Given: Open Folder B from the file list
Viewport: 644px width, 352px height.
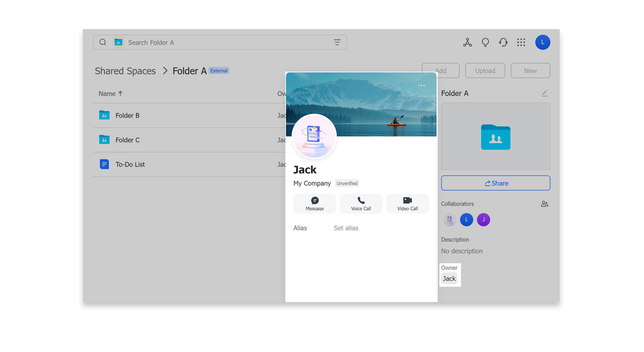Looking at the screenshot, I should click(x=127, y=115).
